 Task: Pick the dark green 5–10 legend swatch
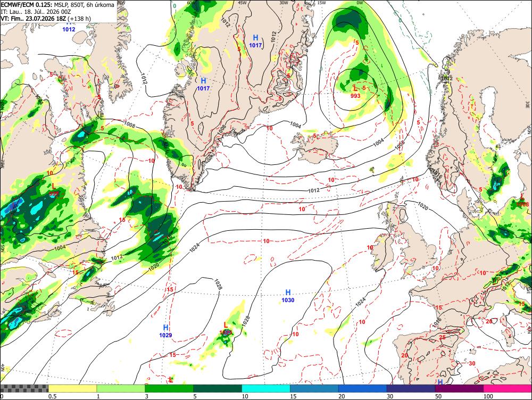[x=218, y=388]
